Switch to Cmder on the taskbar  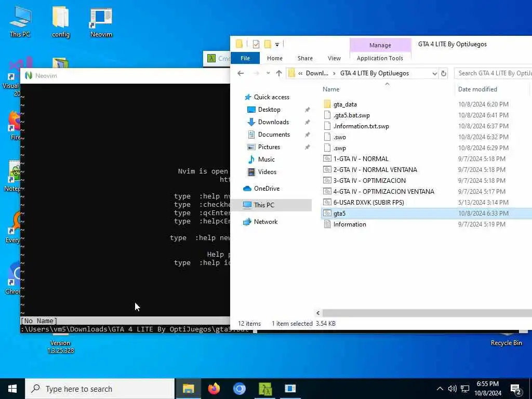(265, 389)
